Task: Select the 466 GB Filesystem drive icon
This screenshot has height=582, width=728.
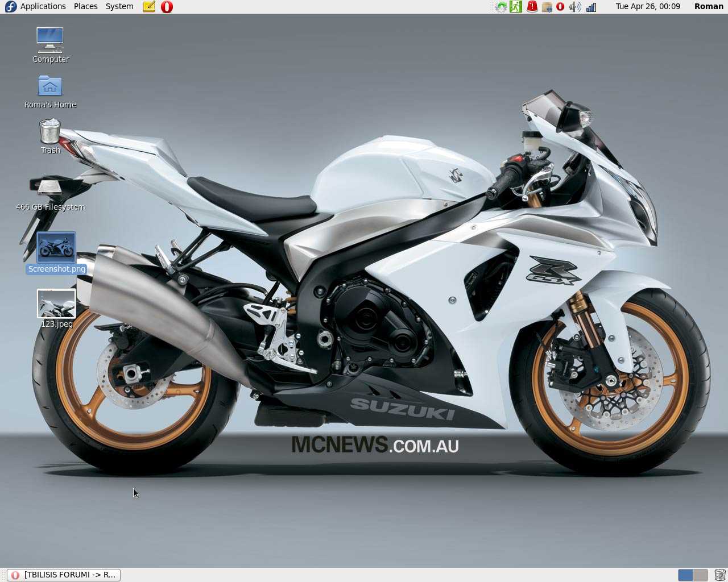Action: click(x=49, y=188)
